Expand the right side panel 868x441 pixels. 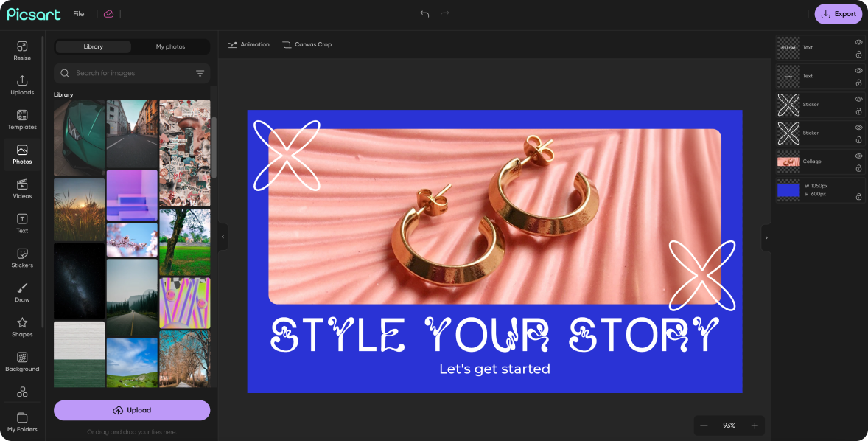click(x=766, y=237)
